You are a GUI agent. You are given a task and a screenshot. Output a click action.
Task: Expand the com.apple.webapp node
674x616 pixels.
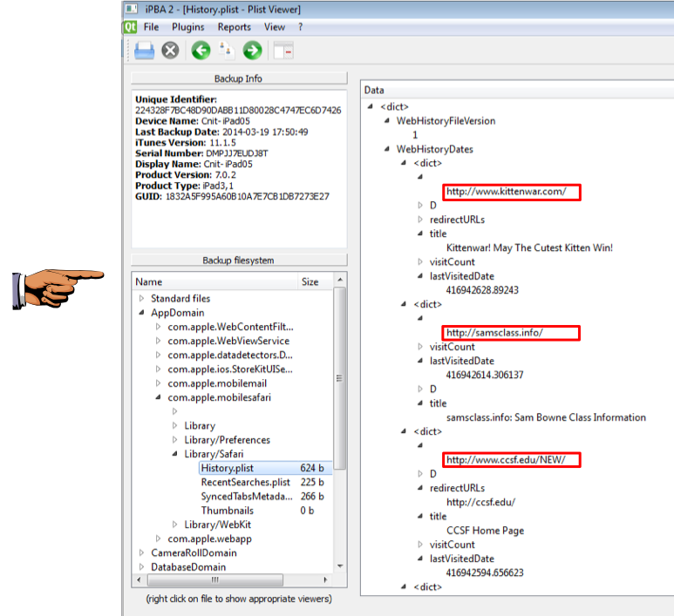point(158,538)
